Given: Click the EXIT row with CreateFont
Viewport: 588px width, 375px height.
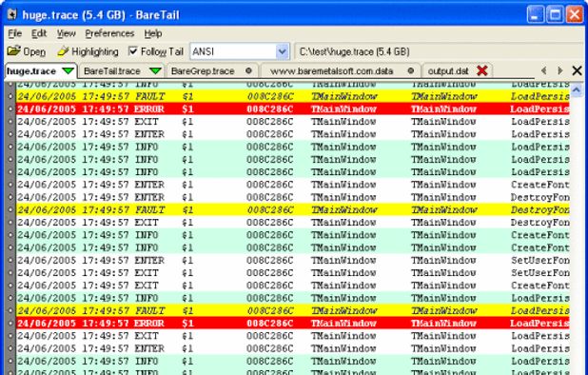Looking at the screenshot, I should pos(293,286).
